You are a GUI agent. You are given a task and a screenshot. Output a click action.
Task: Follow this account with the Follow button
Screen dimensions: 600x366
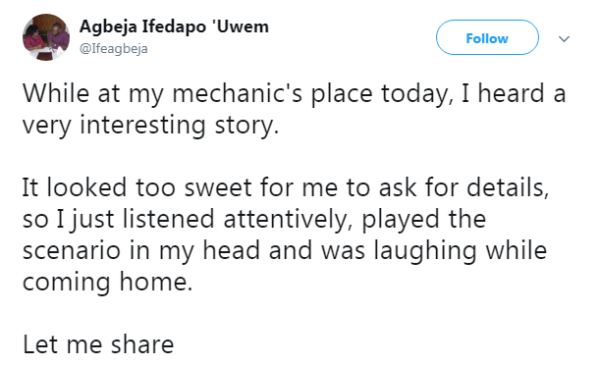coord(487,38)
